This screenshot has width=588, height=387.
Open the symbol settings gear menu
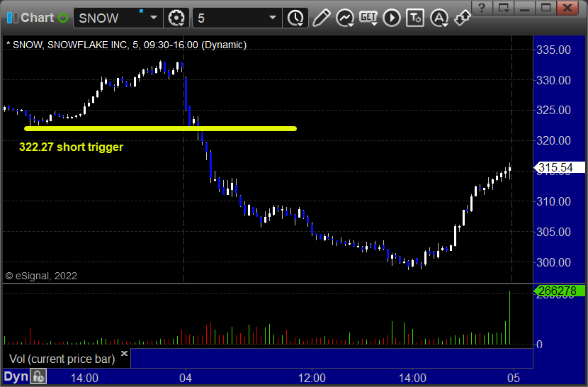pos(176,18)
